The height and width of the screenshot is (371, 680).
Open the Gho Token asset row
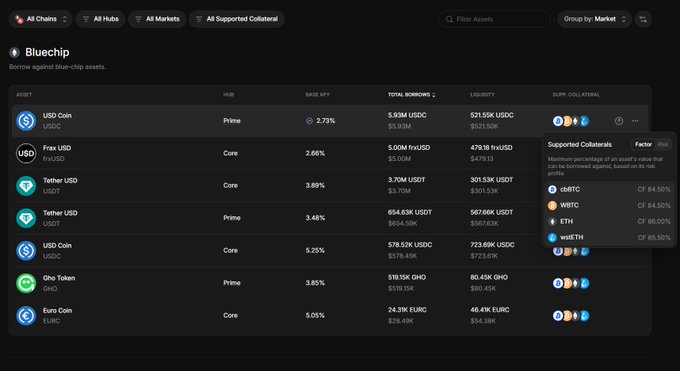pyautogui.click(x=330, y=283)
